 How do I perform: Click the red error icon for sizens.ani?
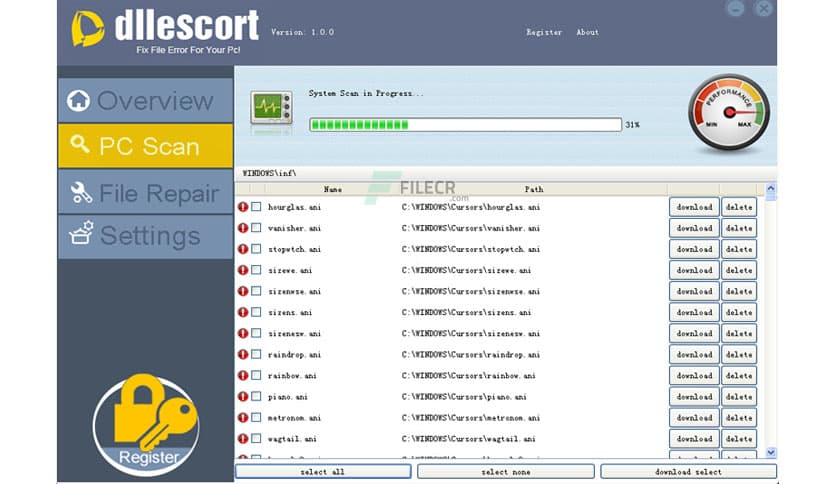point(243,312)
